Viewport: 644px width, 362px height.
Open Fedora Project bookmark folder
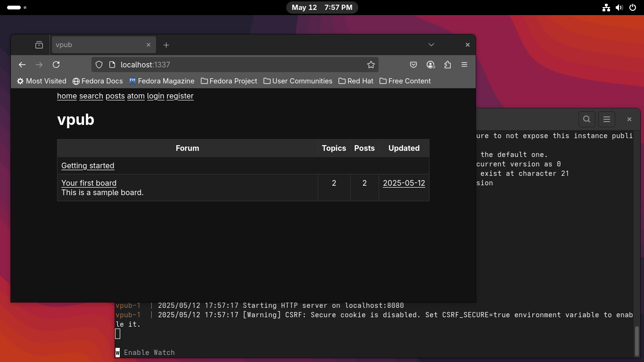pos(229,81)
